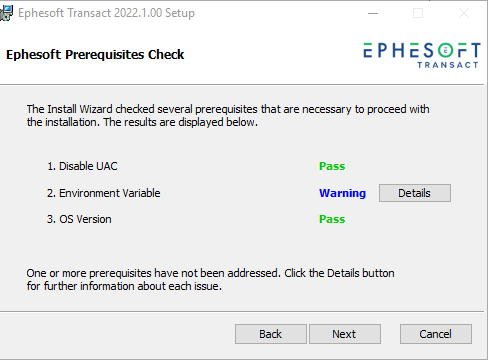Select the Disable UAC prerequisite label
The width and height of the screenshot is (489, 363).
click(x=82, y=166)
